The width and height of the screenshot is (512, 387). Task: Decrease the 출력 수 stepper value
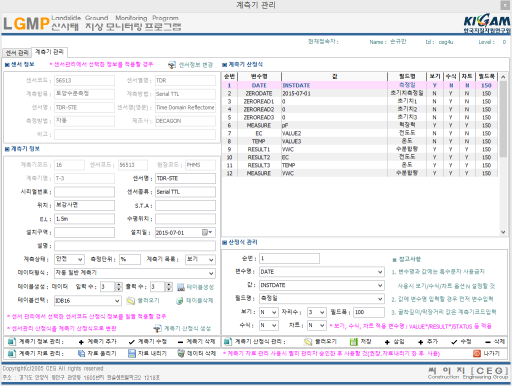tap(169, 289)
